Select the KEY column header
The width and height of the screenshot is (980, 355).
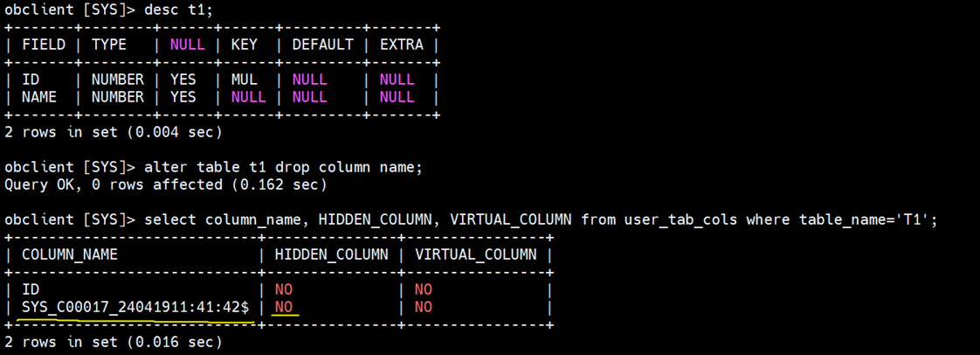[244, 45]
